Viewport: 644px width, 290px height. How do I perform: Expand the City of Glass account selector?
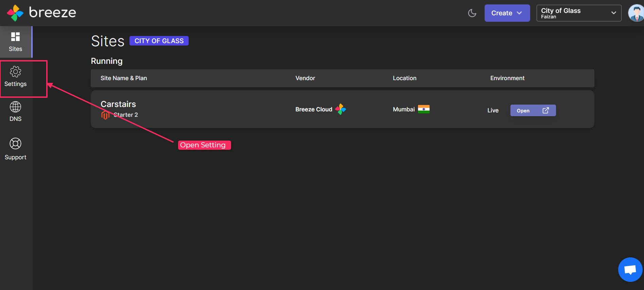click(579, 13)
